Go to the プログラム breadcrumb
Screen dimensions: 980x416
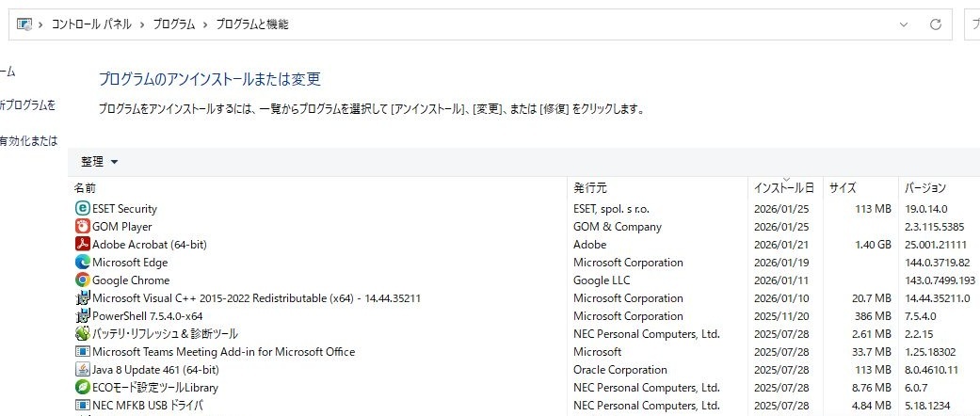174,24
